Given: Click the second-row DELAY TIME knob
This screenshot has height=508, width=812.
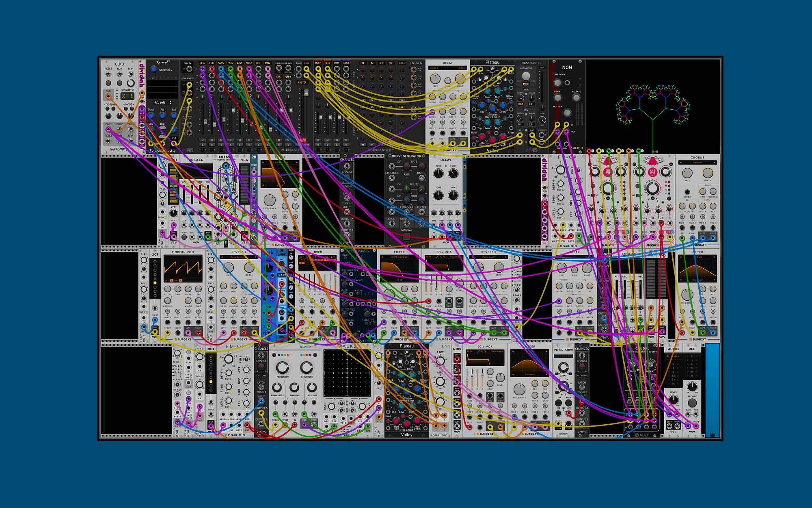Looking at the screenshot, I should click(x=438, y=174).
